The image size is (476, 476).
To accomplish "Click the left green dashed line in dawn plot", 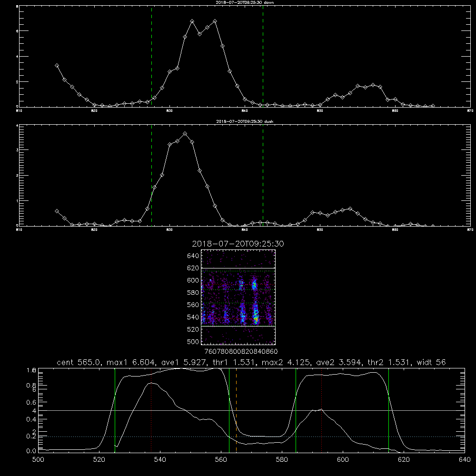I will coord(151,56).
